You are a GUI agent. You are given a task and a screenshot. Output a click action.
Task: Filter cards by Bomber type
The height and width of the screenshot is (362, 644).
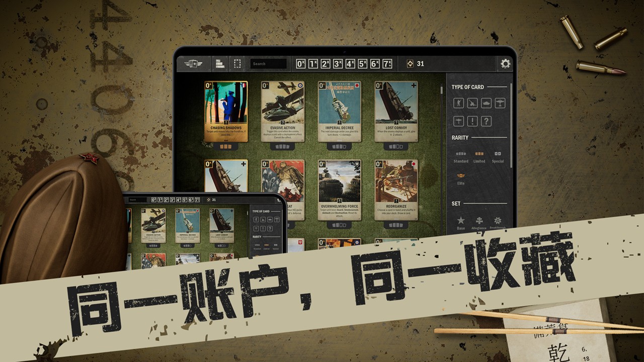click(500, 103)
